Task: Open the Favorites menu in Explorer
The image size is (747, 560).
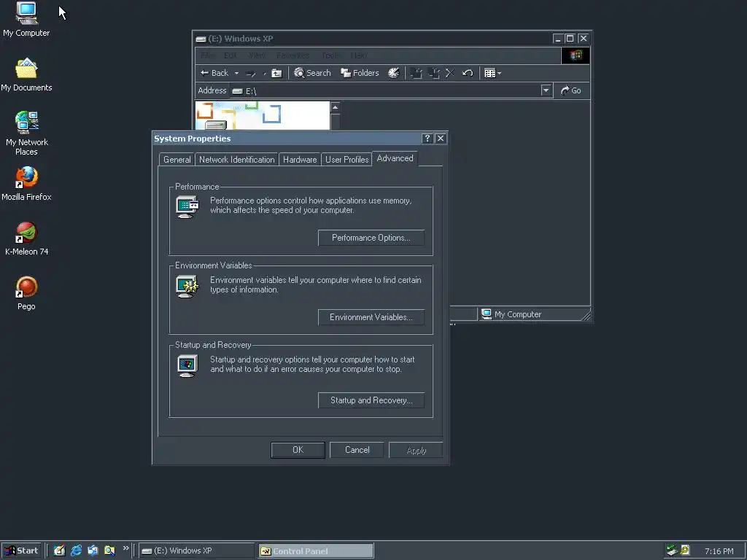Action: tap(293, 55)
